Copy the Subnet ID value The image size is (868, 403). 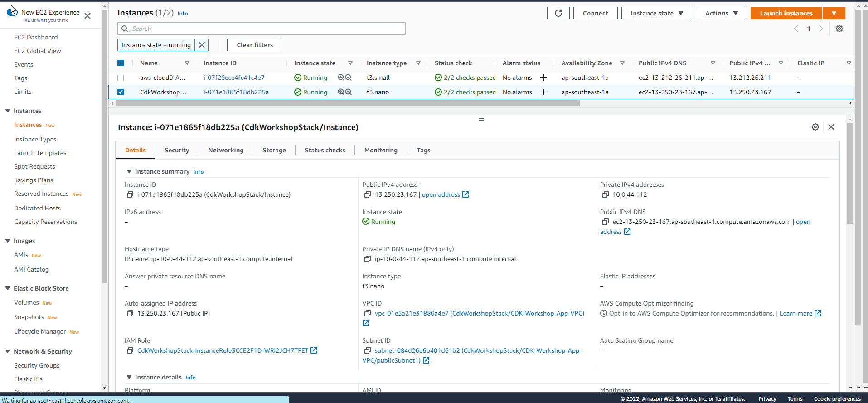click(x=368, y=350)
